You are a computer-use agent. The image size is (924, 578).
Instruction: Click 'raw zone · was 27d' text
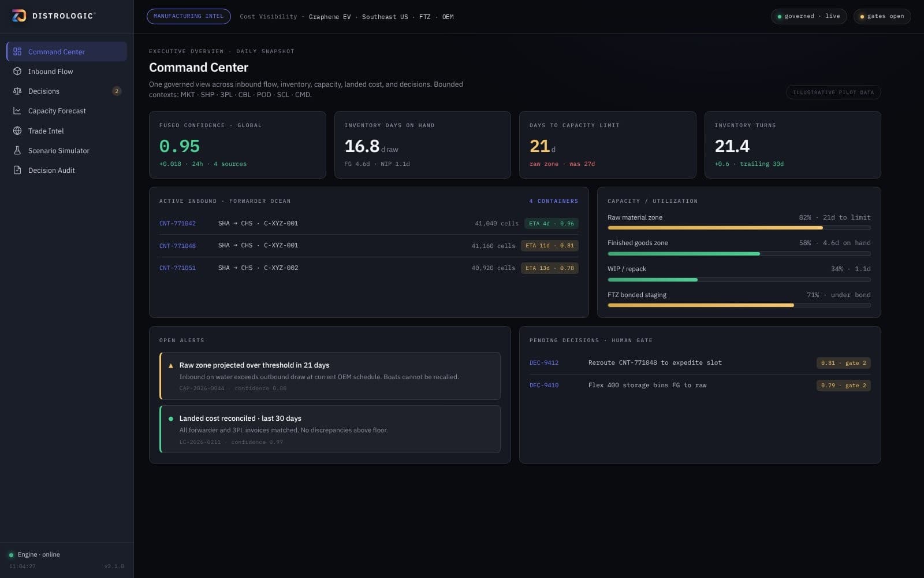562,164
